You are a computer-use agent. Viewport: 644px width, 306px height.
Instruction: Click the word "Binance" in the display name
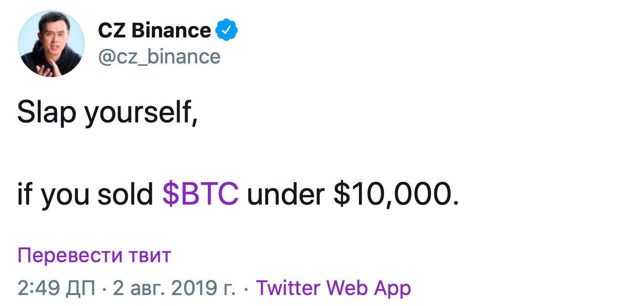point(171,31)
